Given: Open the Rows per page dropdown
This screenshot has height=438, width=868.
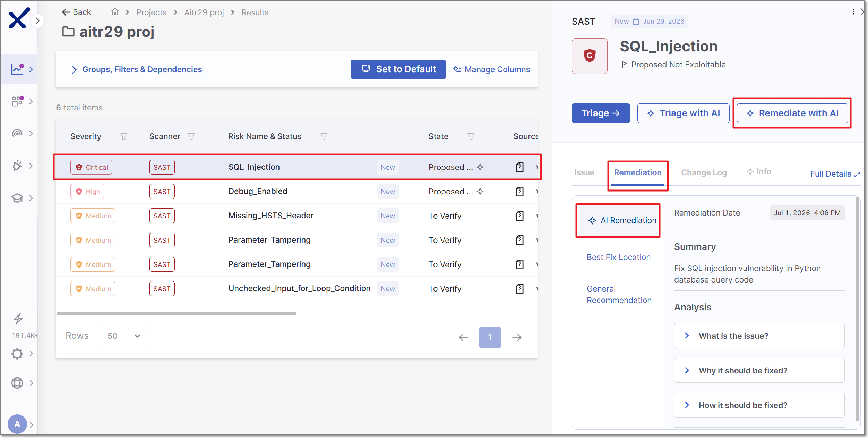Looking at the screenshot, I should coord(123,336).
